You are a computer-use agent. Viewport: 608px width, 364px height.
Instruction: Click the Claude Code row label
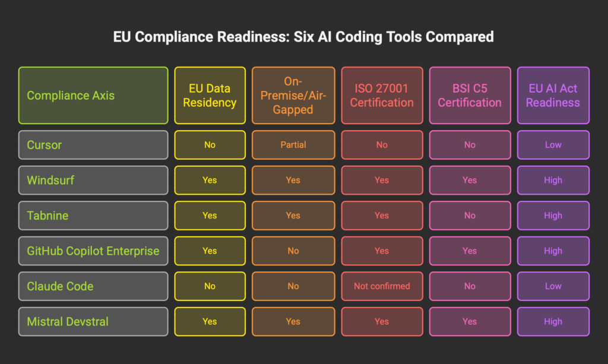click(x=93, y=286)
